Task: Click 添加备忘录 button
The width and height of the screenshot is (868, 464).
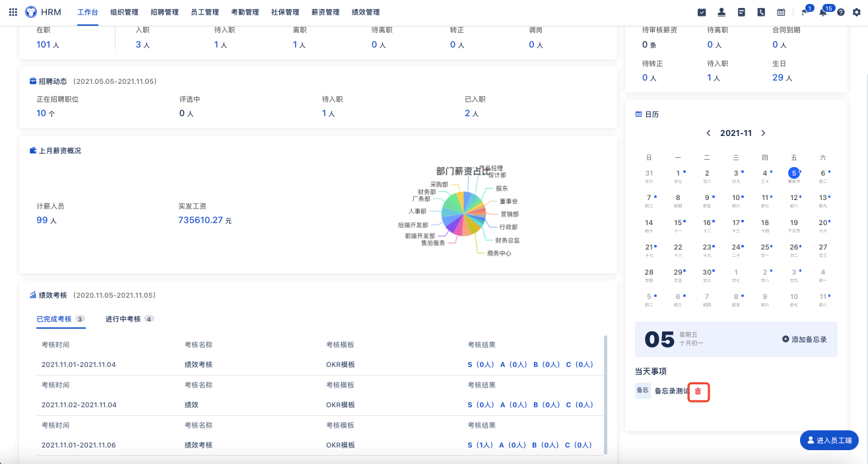Action: click(805, 339)
